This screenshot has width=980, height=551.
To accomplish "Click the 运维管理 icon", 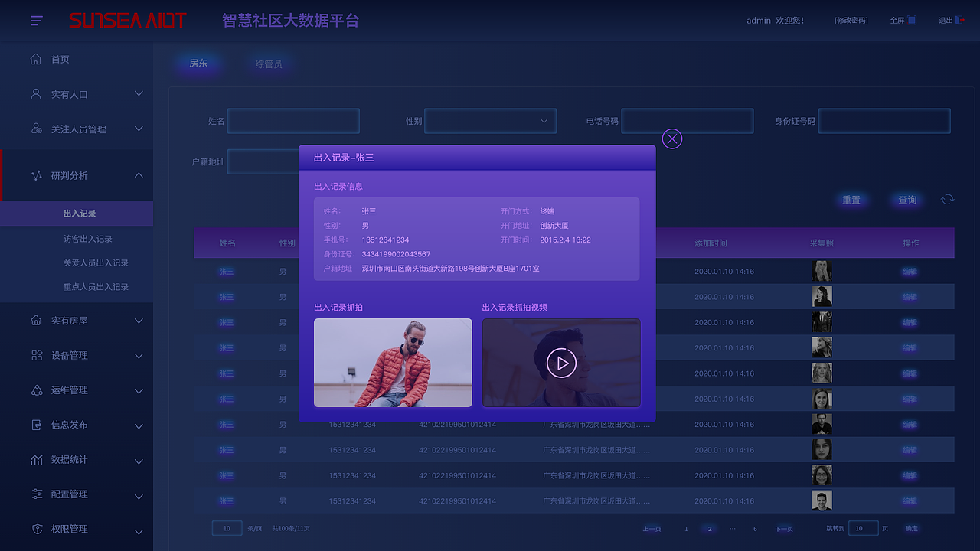I will point(36,390).
